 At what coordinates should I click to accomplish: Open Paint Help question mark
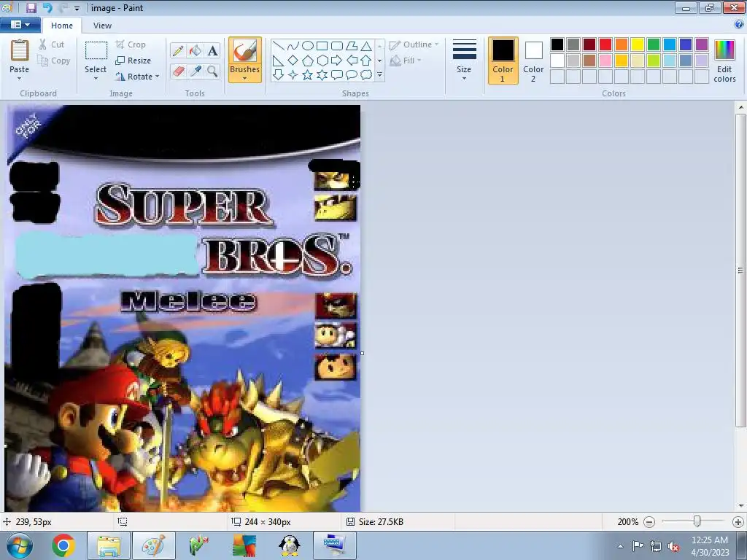pyautogui.click(x=740, y=26)
